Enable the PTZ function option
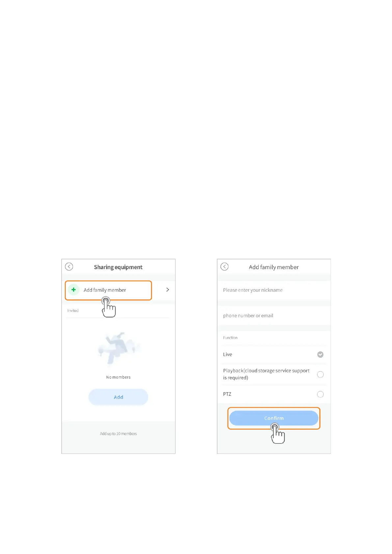Viewport: 392px width, 554px height. click(x=320, y=394)
